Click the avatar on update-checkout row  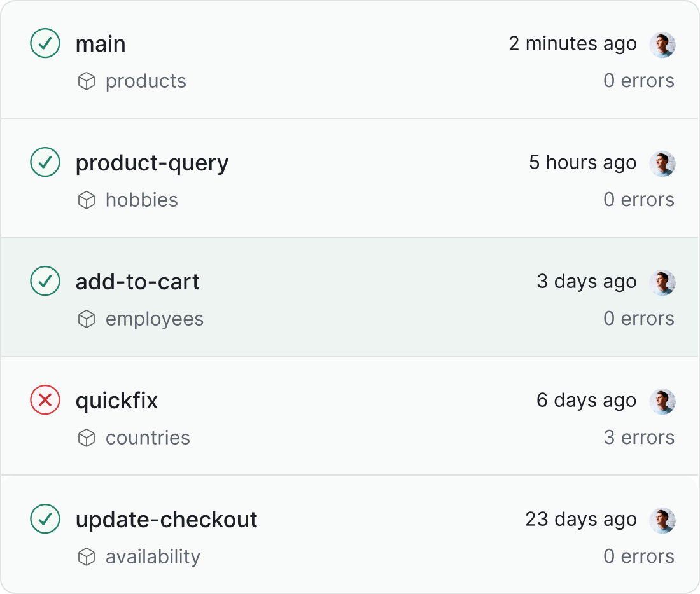[662, 520]
